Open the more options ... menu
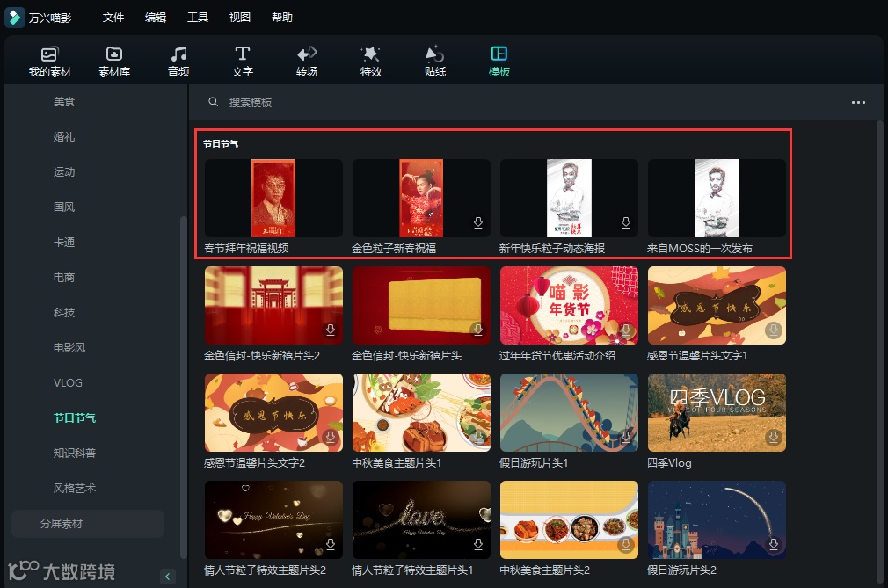This screenshot has width=888, height=588. (858, 102)
